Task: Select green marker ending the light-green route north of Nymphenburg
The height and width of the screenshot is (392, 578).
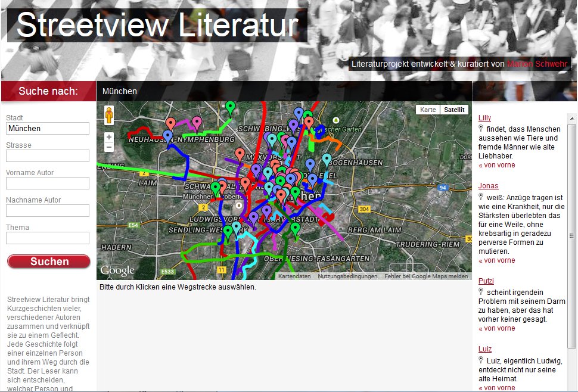Action: pos(231,109)
